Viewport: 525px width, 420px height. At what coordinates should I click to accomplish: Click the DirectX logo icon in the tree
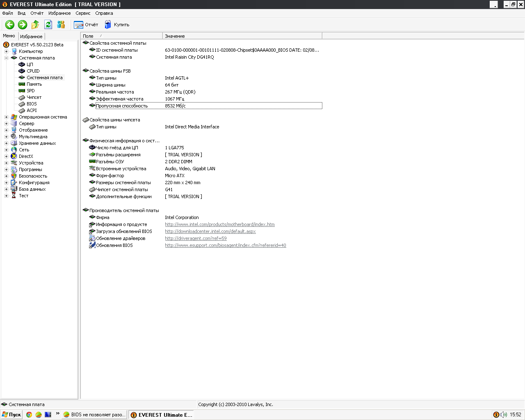click(14, 156)
